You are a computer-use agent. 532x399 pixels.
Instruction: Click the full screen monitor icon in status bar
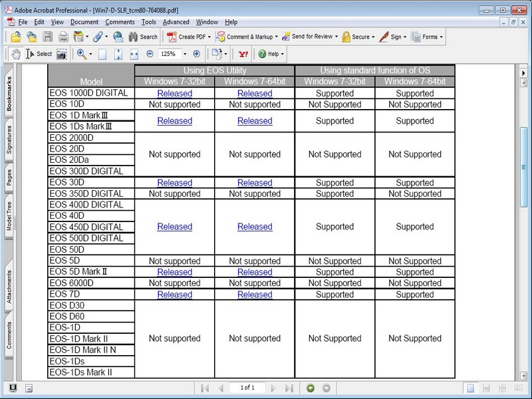(x=13, y=388)
